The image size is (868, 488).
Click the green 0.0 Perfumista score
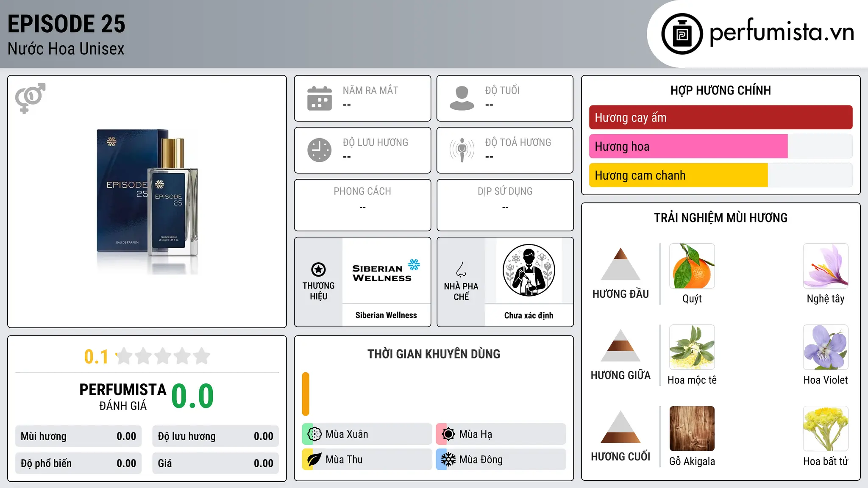(x=192, y=396)
